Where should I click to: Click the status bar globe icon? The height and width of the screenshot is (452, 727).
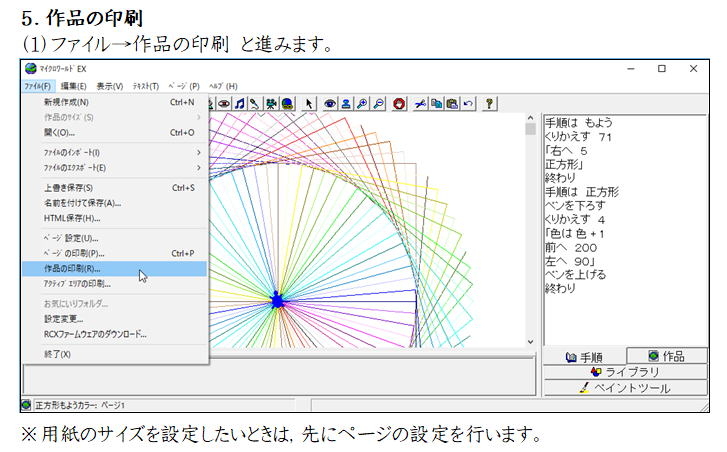(x=26, y=405)
